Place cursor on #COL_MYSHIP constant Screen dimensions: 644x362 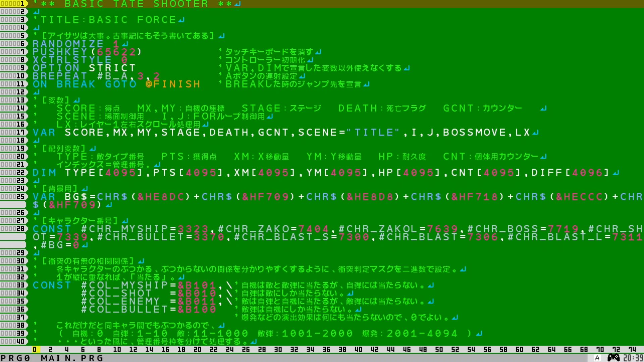[125, 285]
